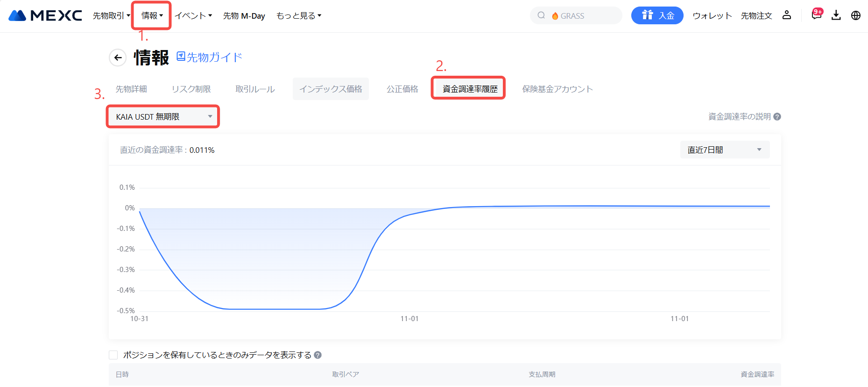Click the MEXC logo
This screenshot has width=868, height=387.
pos(45,15)
